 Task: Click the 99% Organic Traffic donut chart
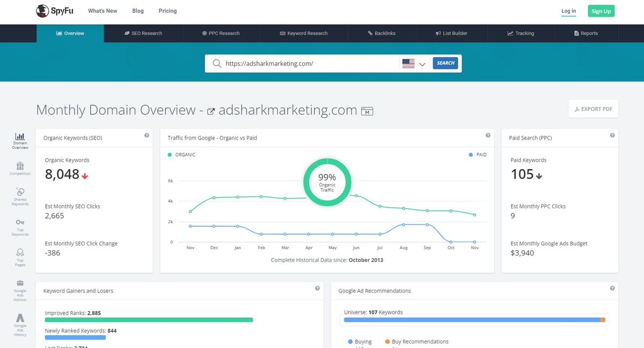tap(327, 182)
